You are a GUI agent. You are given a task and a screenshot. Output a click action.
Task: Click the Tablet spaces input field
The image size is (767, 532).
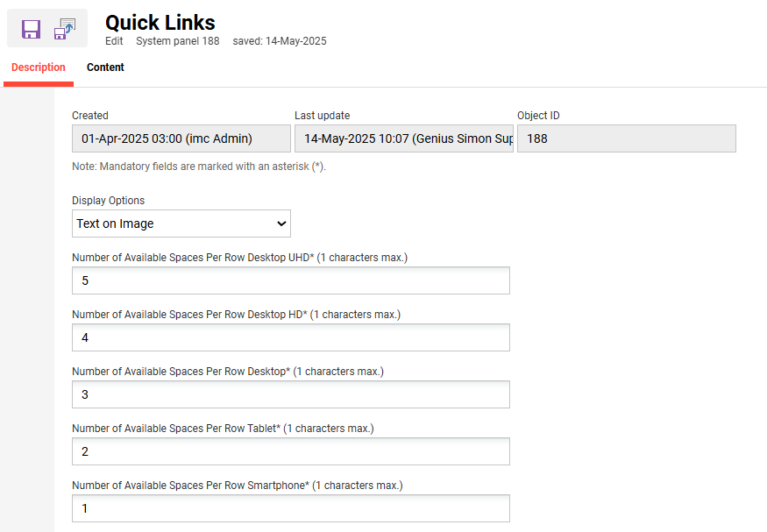(x=290, y=451)
